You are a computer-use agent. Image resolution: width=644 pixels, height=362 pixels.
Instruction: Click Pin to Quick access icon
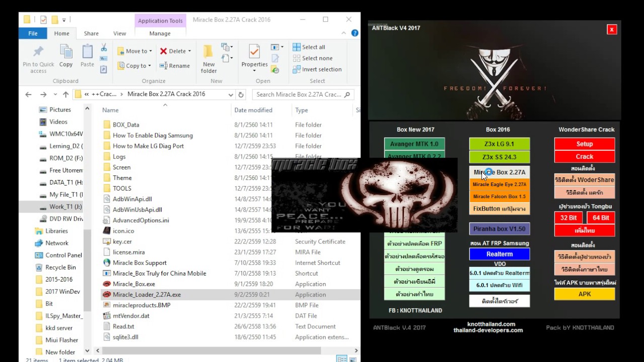(38, 51)
